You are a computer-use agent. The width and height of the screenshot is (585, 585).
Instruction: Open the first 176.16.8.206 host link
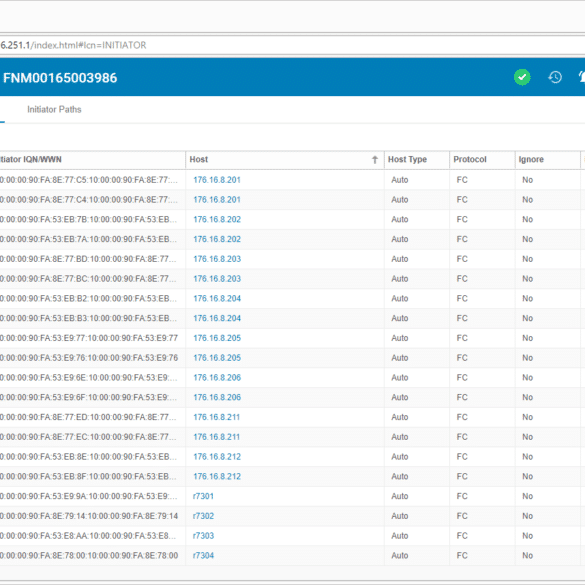coord(217,378)
